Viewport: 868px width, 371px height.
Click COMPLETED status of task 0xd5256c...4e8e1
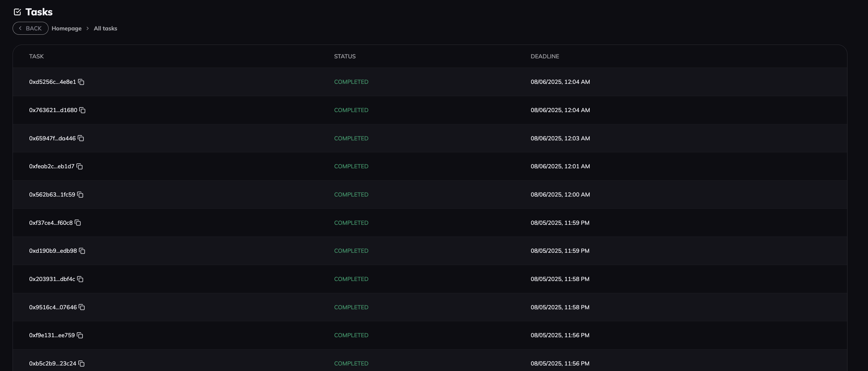351,82
